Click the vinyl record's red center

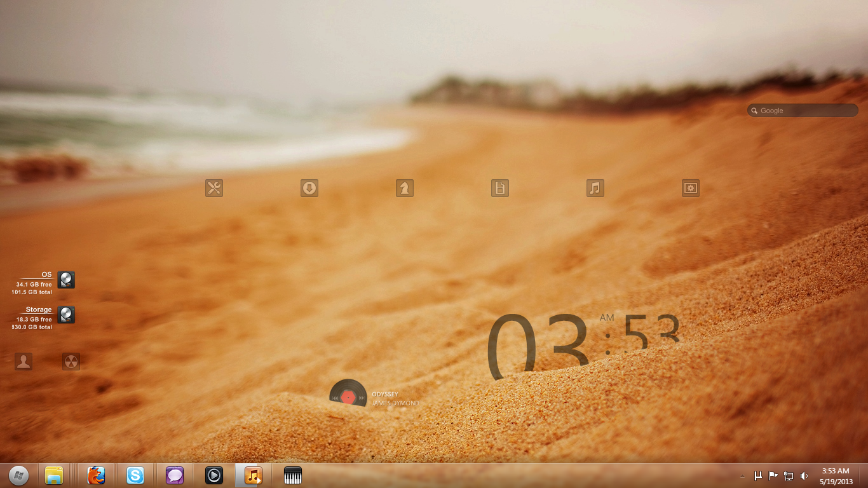point(348,397)
